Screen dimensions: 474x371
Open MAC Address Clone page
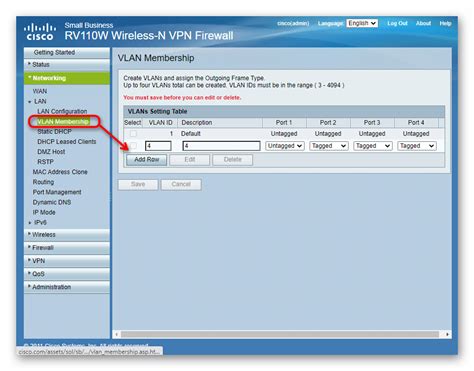[x=60, y=172]
